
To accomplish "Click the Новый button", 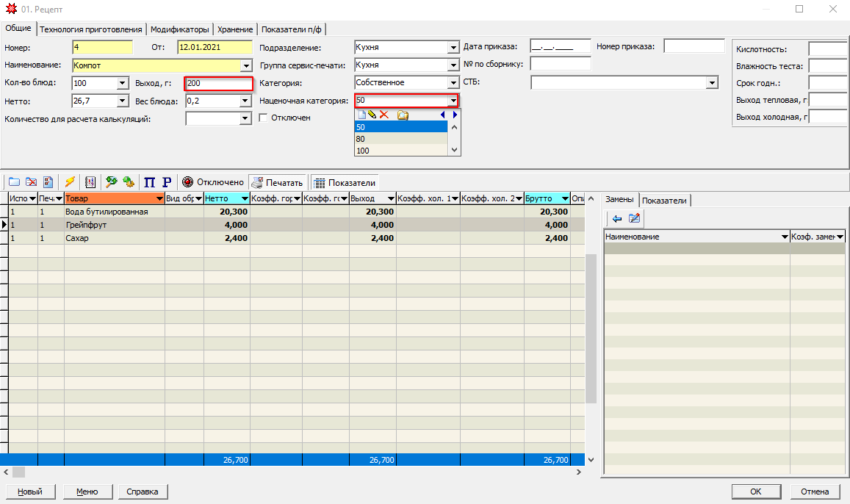I will click(30, 492).
